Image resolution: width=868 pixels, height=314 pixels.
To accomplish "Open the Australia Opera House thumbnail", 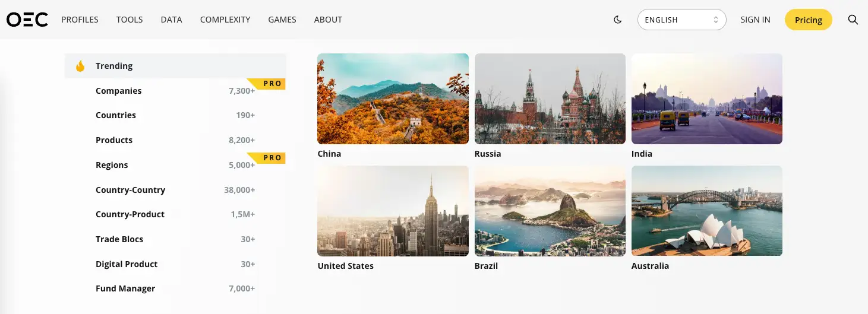I will click(x=707, y=211).
